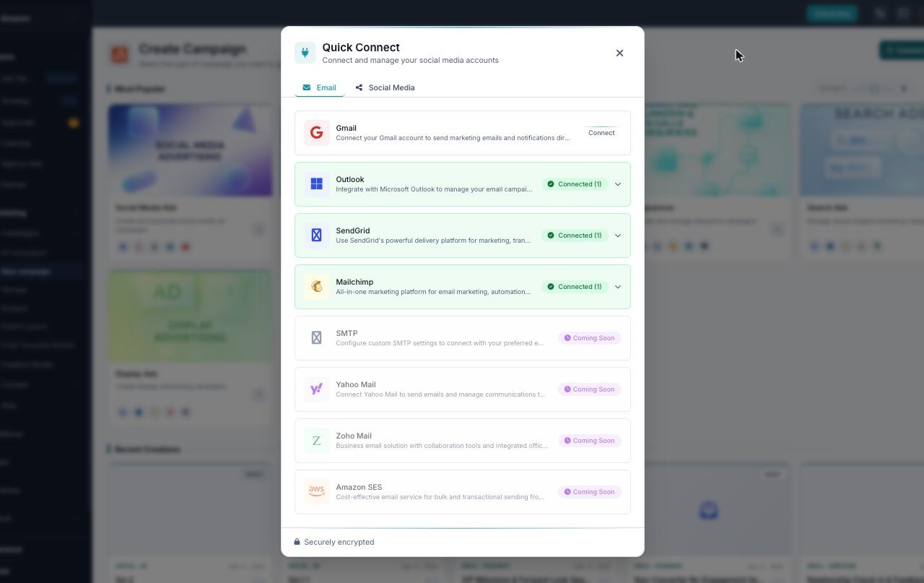Viewport: 924px width, 583px height.
Task: Expand the Mailchimp connected accounts chevron
Action: click(618, 287)
